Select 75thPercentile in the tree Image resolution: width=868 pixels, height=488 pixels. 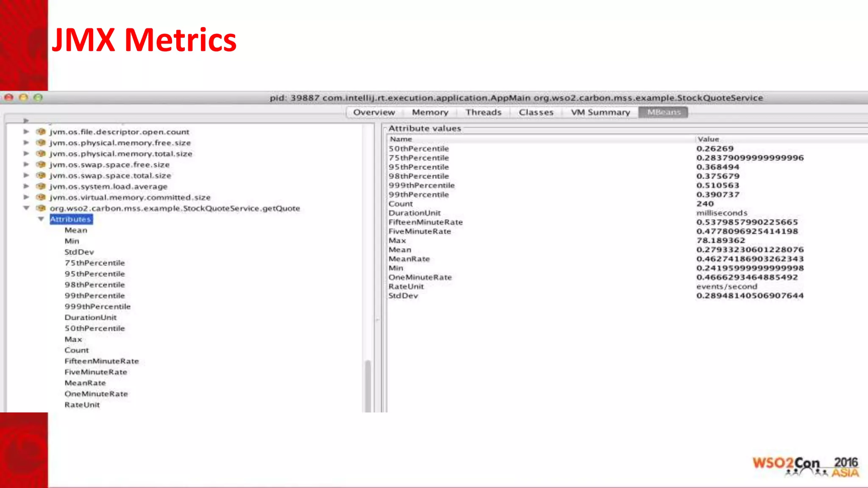click(95, 263)
